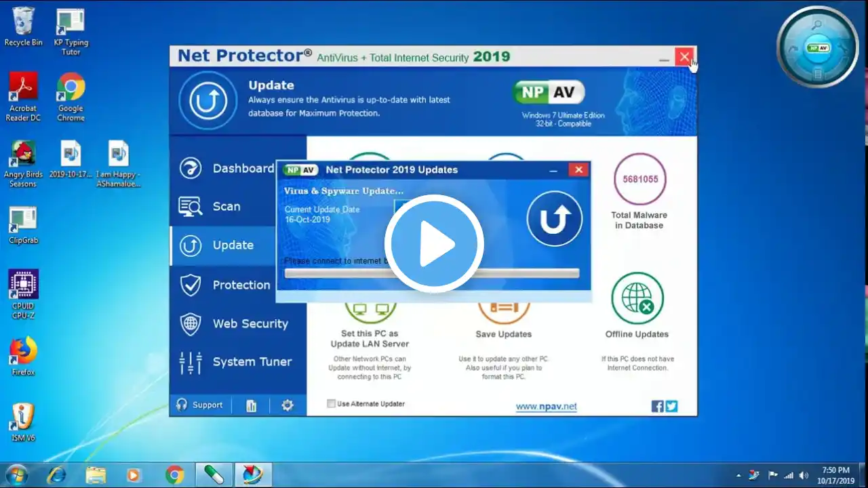Open Windows Media Player from the taskbar

coord(134,474)
